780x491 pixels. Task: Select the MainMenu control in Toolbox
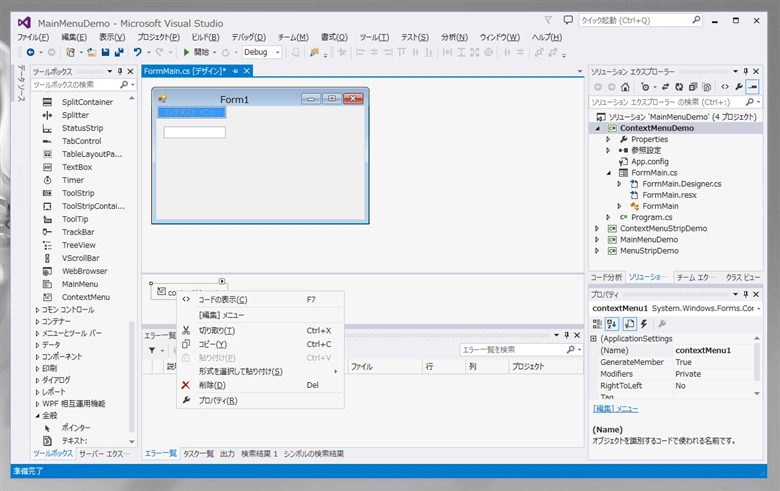82,284
